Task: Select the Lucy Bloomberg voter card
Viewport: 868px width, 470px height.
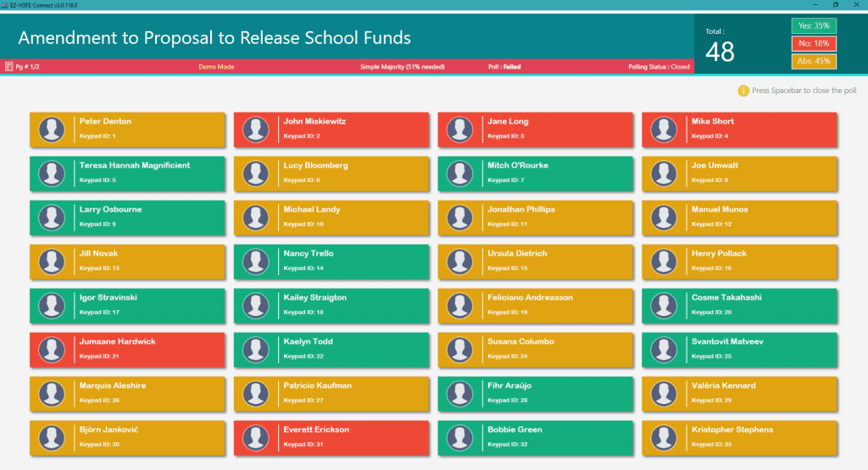Action: pyautogui.click(x=331, y=173)
